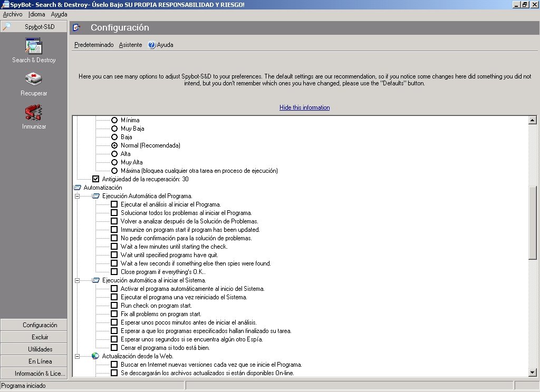Screen dimensions: 540x392
Task: Enable Ejecutar el análisis al iniciar el Programa
Action: click(x=114, y=204)
